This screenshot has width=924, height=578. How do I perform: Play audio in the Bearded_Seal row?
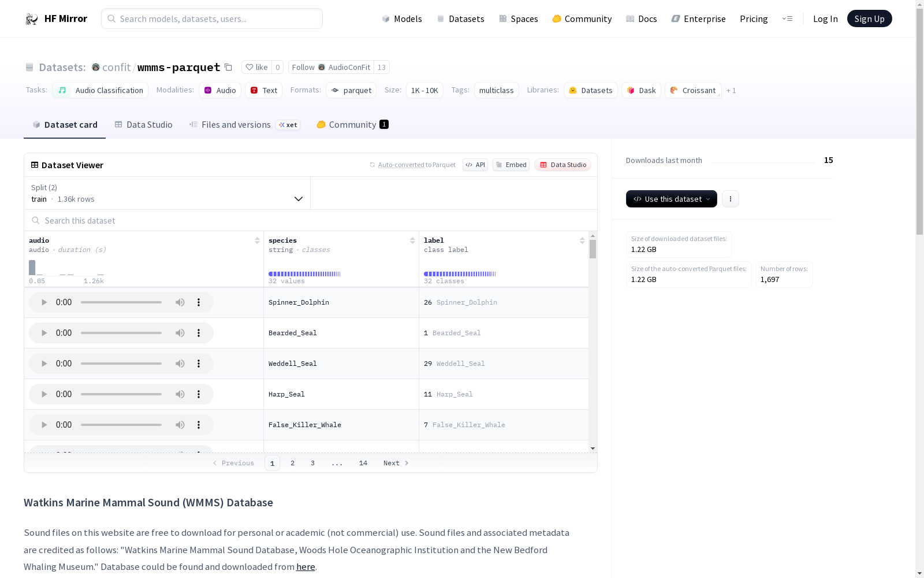point(44,333)
